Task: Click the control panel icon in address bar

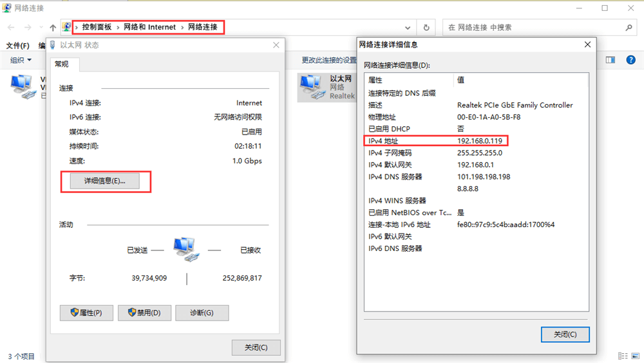Action: click(66, 27)
